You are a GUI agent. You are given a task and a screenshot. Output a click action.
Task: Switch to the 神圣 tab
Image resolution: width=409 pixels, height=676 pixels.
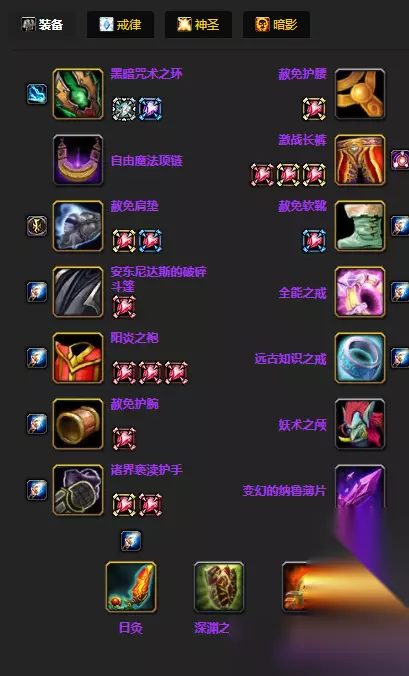tap(198, 25)
